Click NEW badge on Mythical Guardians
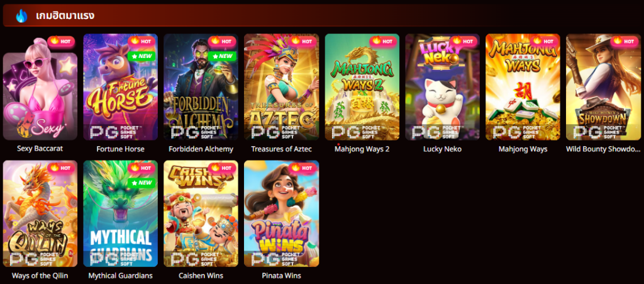 142,183
